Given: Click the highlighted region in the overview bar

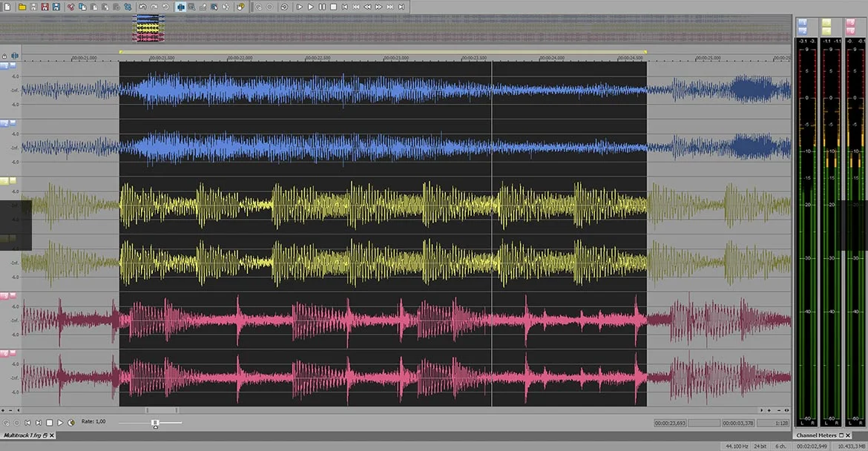Looking at the screenshot, I should pos(149,29).
